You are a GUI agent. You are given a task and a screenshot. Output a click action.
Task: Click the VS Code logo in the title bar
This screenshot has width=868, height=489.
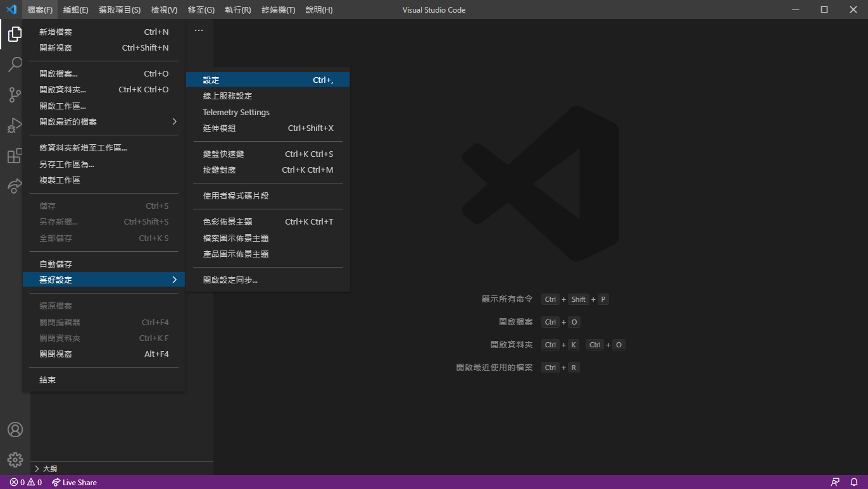[10, 9]
